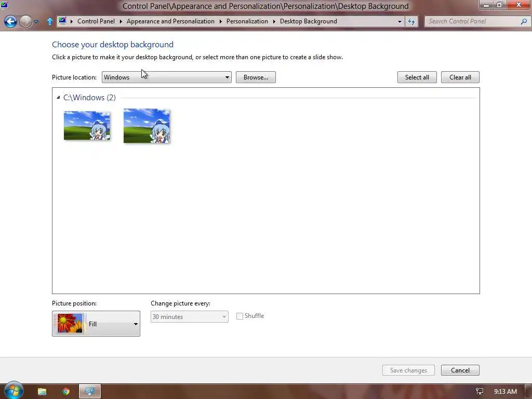Click the search magnifier icon
The height and width of the screenshot is (399, 532).
524,21
